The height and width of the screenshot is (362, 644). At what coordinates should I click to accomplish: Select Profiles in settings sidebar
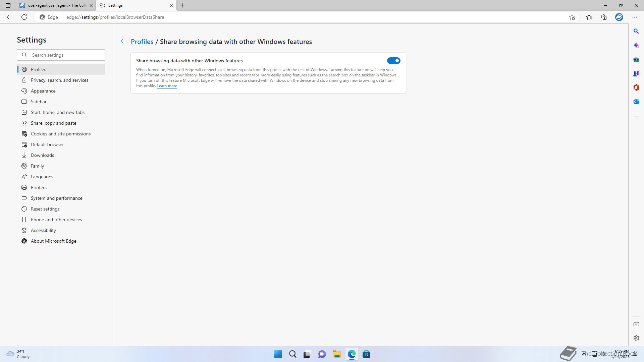(61, 69)
